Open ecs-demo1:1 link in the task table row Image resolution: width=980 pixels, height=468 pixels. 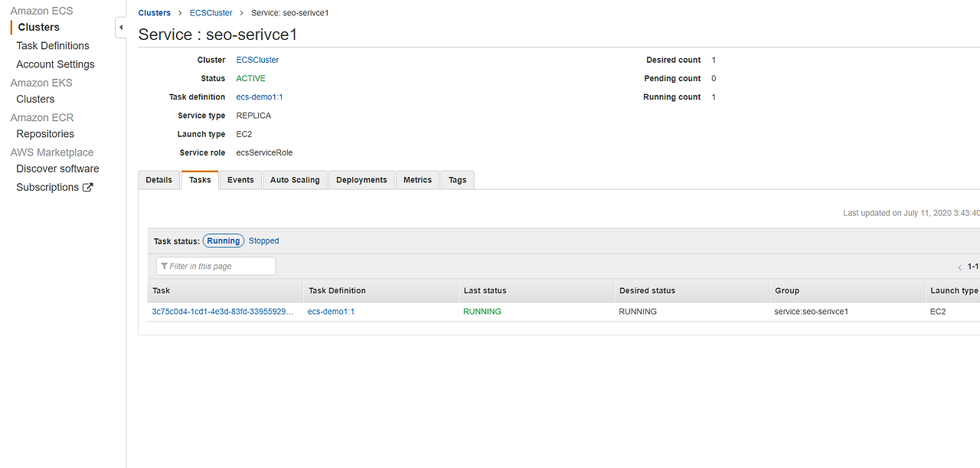click(331, 312)
